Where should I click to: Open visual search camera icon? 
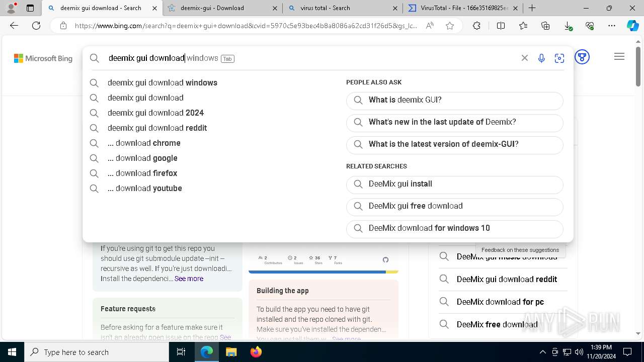[x=559, y=58]
